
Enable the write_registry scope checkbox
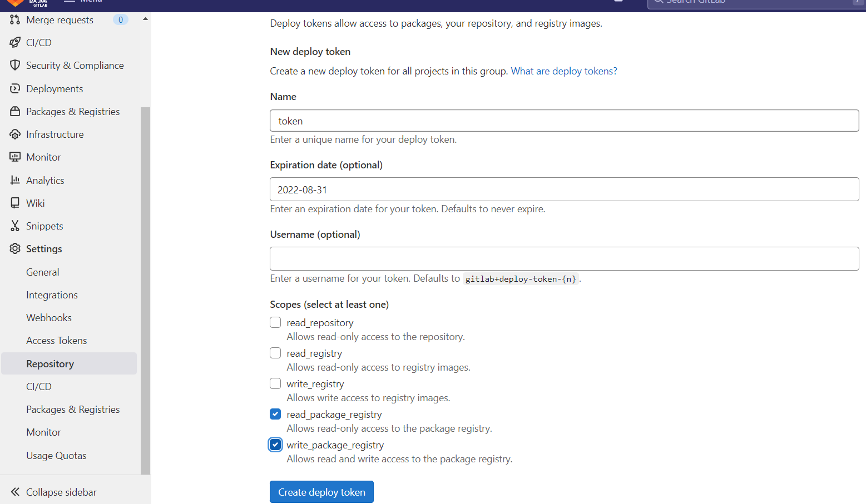[275, 383]
